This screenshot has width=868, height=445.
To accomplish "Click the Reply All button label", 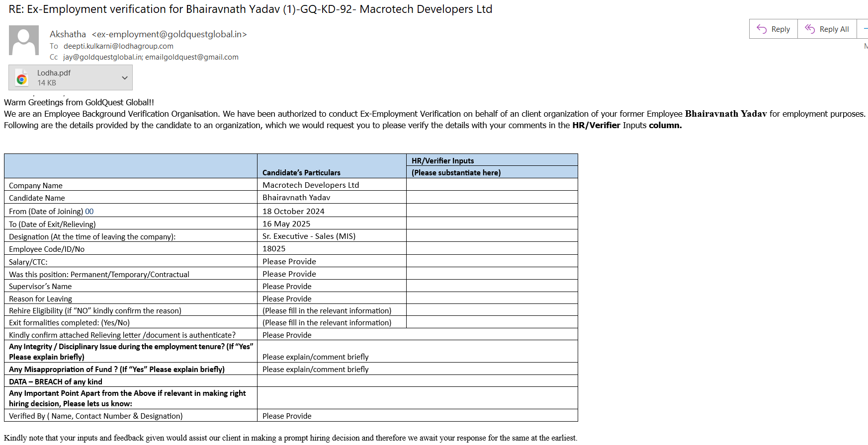I will [x=834, y=29].
